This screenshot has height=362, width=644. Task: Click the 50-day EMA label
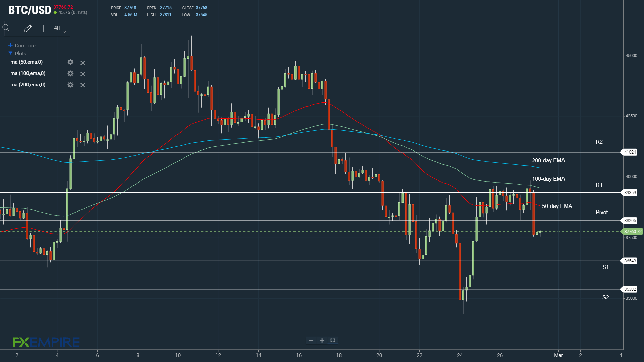[557, 206]
